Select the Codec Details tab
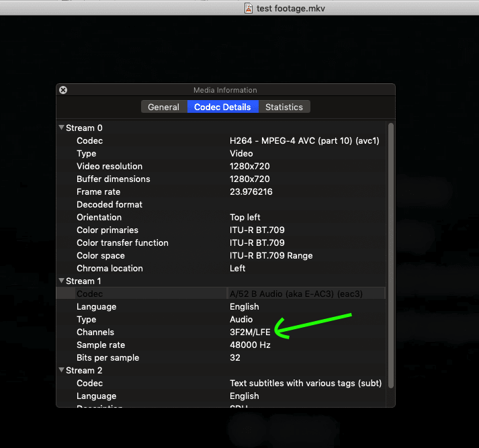 pos(222,107)
